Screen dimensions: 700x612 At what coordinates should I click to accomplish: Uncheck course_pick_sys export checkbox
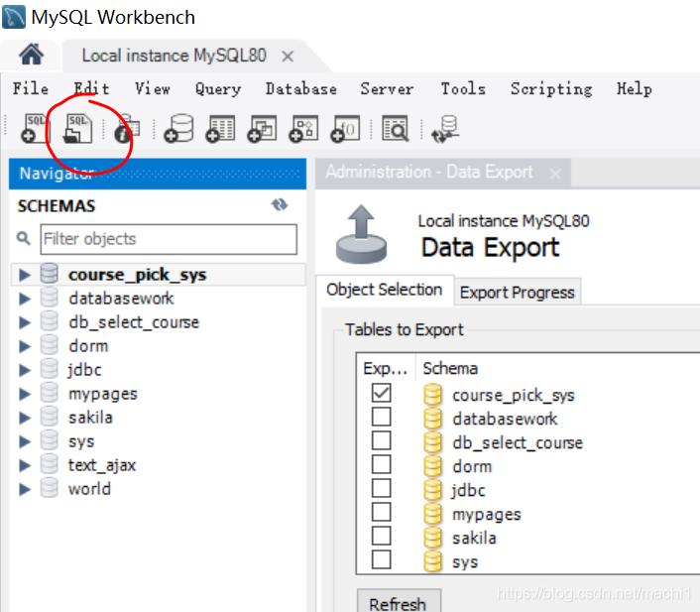point(382,393)
